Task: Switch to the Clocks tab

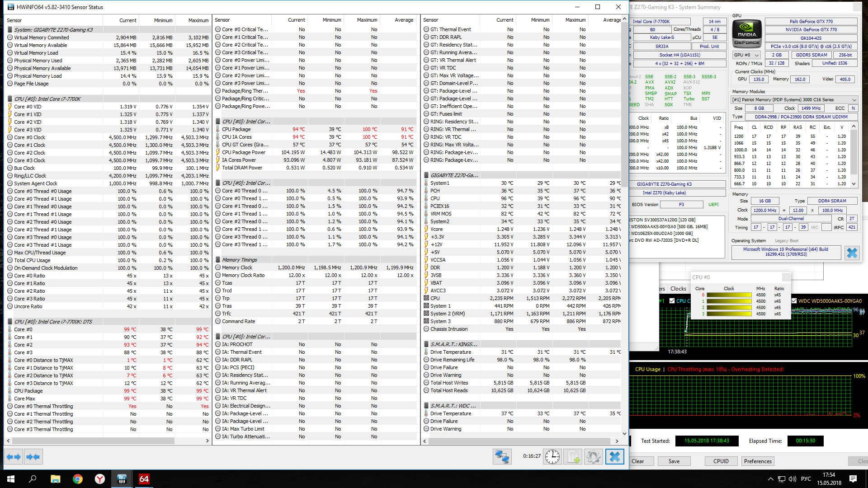Action: pos(678,289)
